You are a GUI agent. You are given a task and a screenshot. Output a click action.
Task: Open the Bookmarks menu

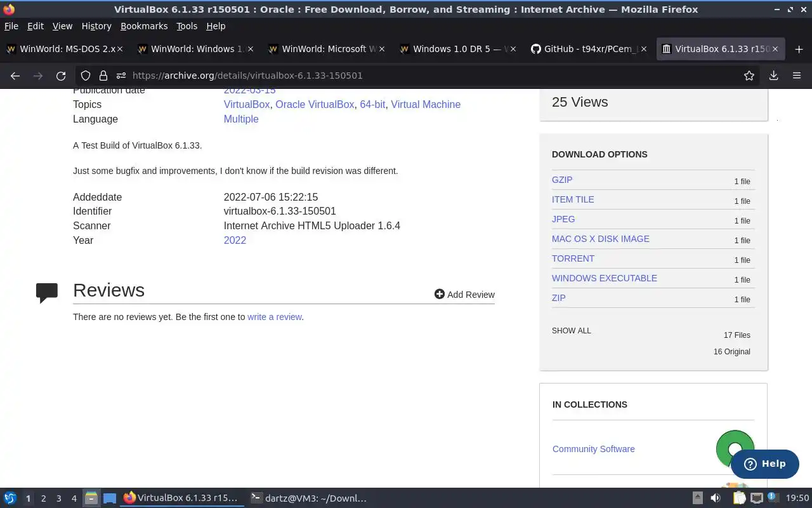click(x=144, y=26)
